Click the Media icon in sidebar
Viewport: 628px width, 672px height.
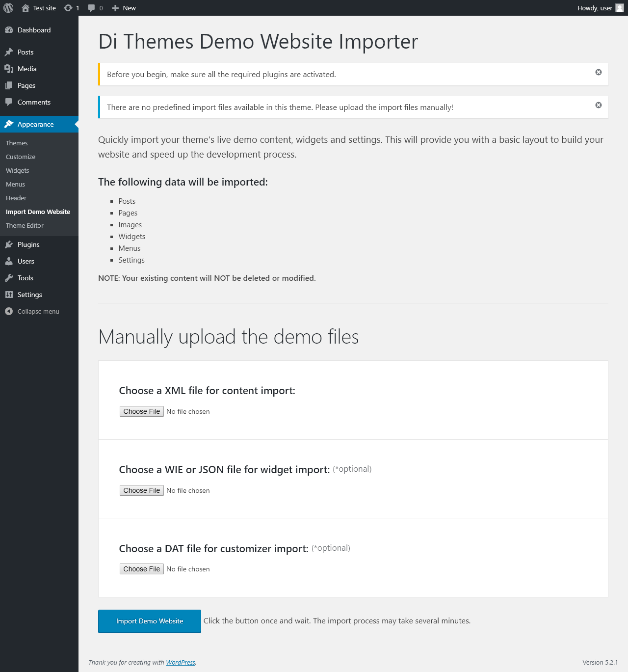pos(9,69)
